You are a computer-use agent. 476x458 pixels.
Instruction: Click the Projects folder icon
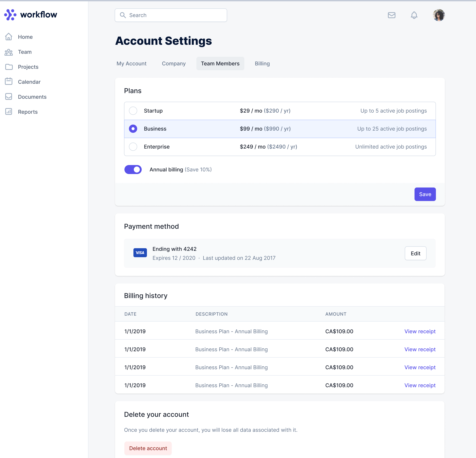9,67
